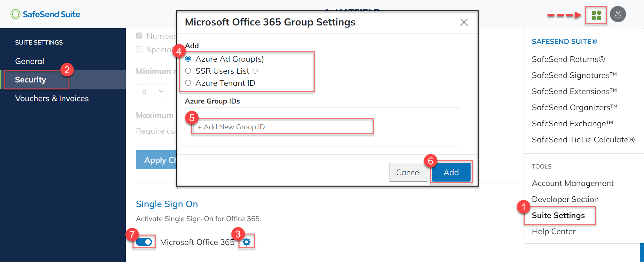The image size is (644, 262).
Task: Click the Microsoft Office 365 label
Action: point(197,242)
